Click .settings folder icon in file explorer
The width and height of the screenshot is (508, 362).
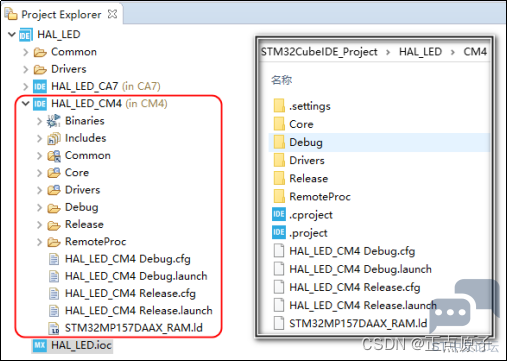279,106
